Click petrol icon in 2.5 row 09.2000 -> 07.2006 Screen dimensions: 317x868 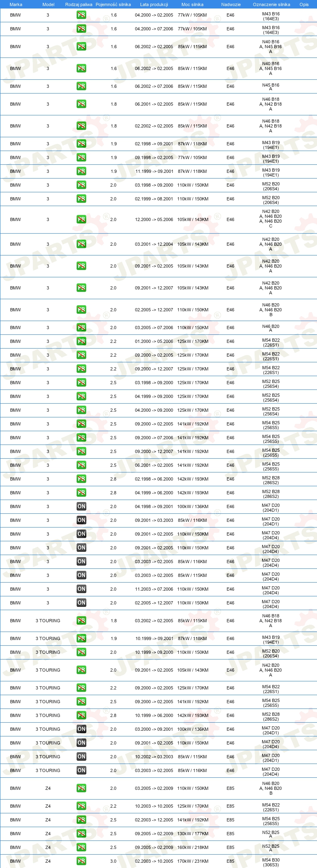(x=81, y=438)
